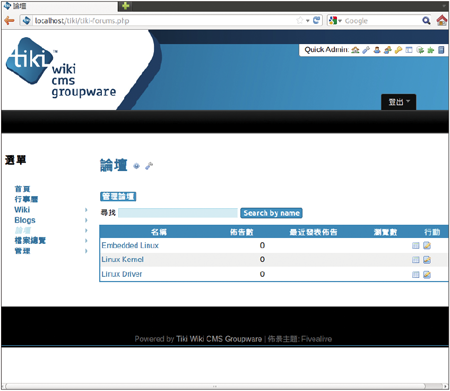Click the edit icon for Embedded Linux forum
This screenshot has width=450, height=391.
pos(427,246)
